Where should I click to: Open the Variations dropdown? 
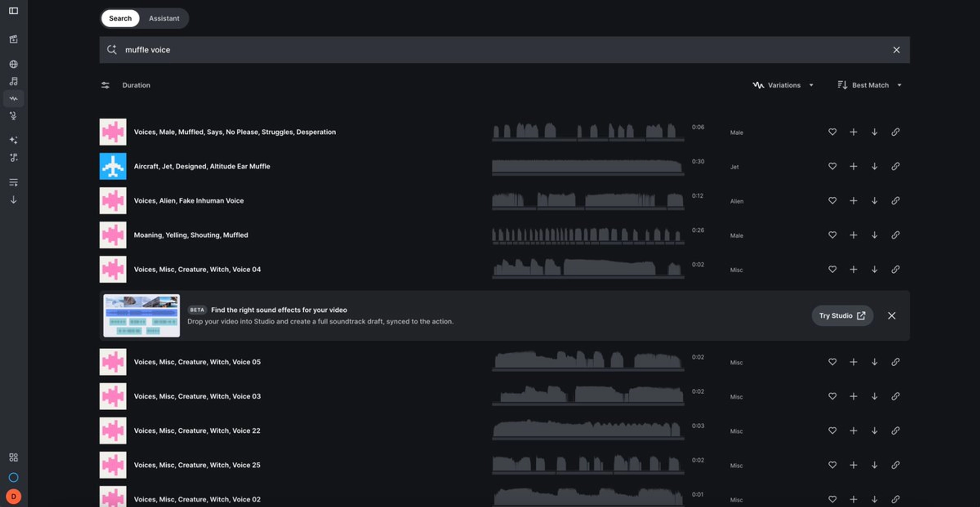tap(783, 85)
